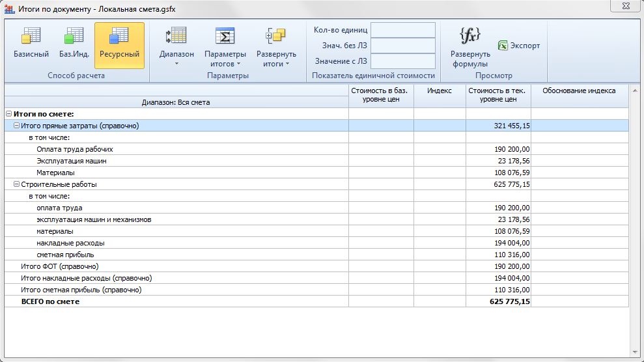644x362 pixels.
Task: Click the Экспорт to Excel button
Action: click(x=519, y=46)
